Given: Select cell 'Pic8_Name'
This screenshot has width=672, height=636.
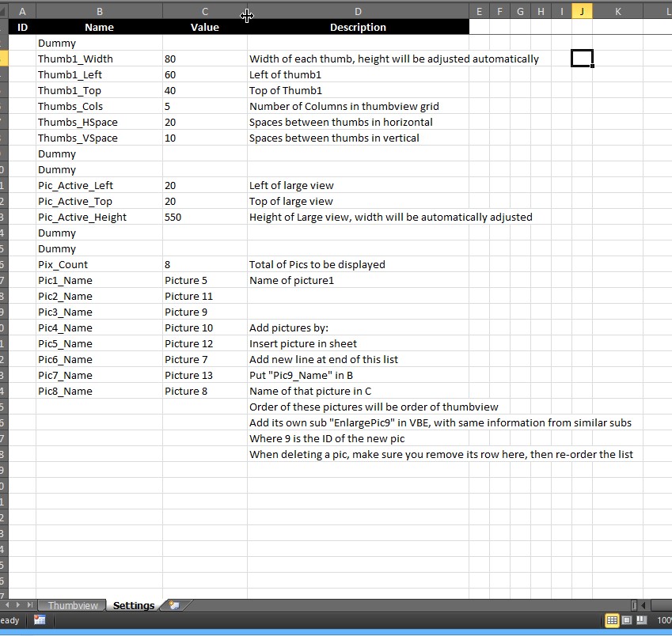Looking at the screenshot, I should click(100, 392).
